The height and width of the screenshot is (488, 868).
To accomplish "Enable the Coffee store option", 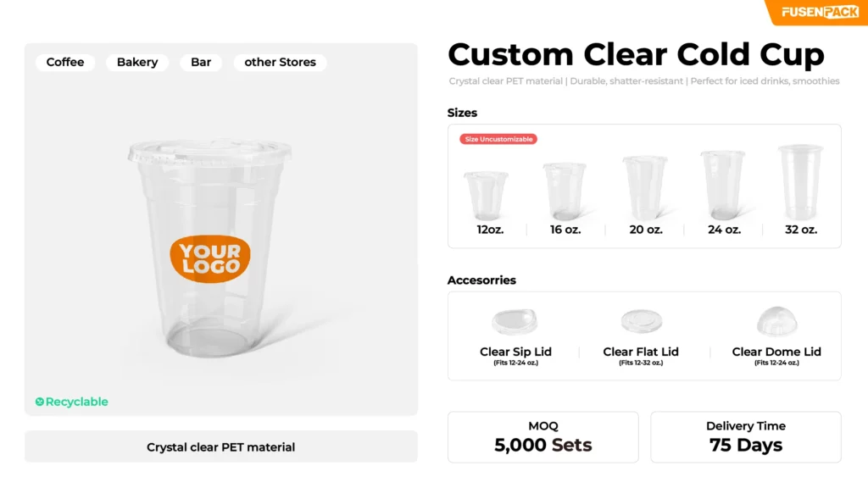I will [x=65, y=62].
